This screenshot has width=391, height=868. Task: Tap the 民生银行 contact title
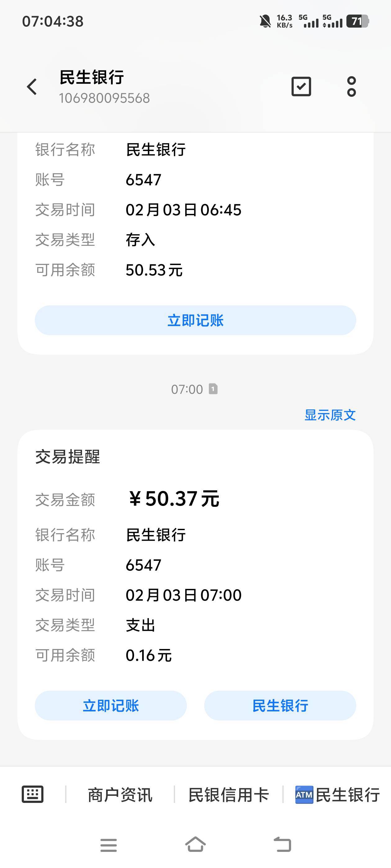92,77
